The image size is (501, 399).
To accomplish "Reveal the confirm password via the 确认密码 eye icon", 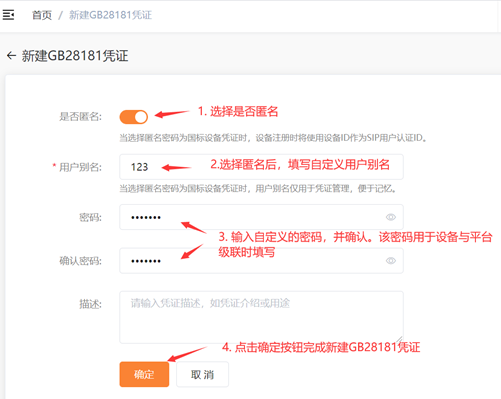I will coord(391,261).
